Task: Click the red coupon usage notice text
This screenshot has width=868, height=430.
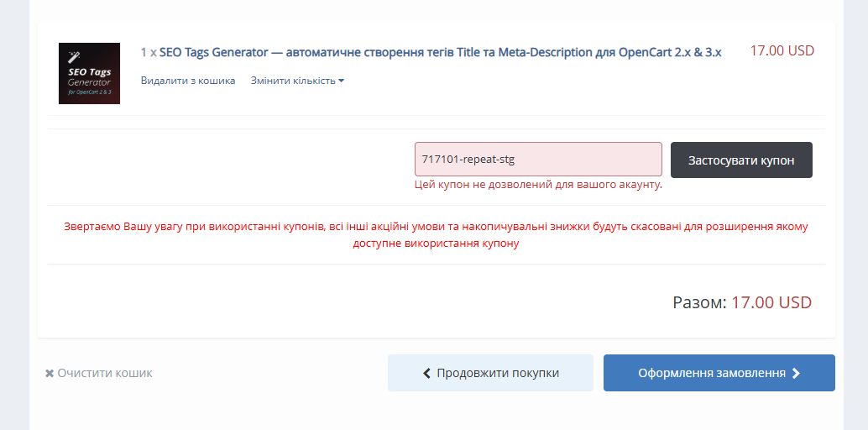Action: [x=436, y=235]
